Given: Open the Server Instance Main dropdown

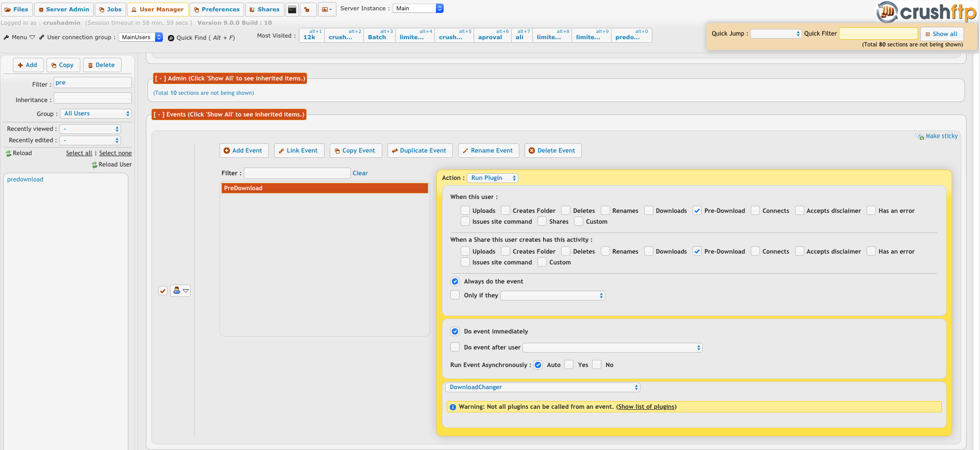Looking at the screenshot, I should (418, 8).
